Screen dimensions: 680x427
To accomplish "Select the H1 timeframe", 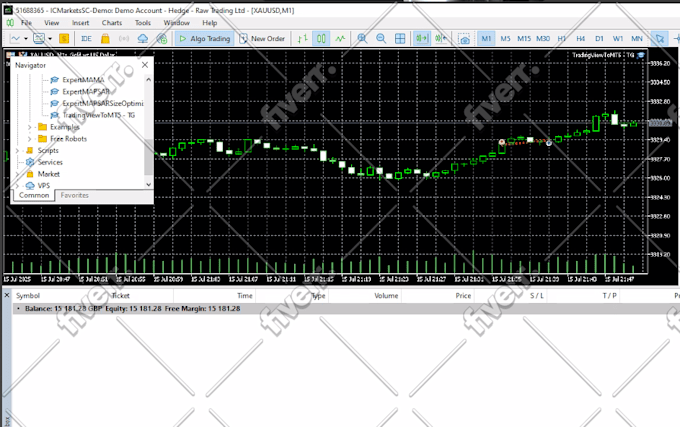I will [x=562, y=39].
